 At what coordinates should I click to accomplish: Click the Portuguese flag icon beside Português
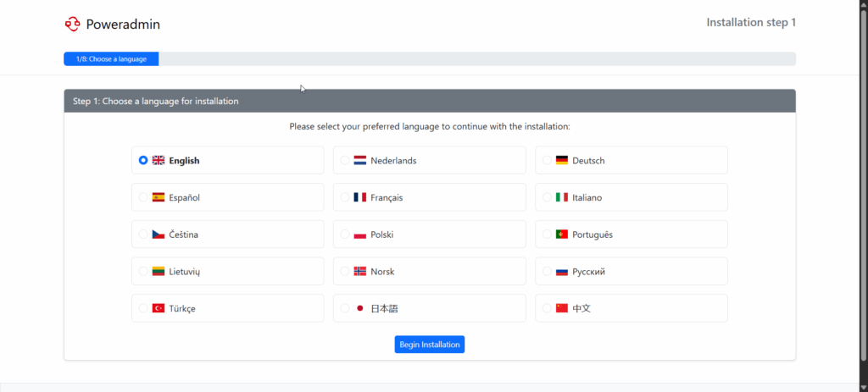pyautogui.click(x=562, y=235)
